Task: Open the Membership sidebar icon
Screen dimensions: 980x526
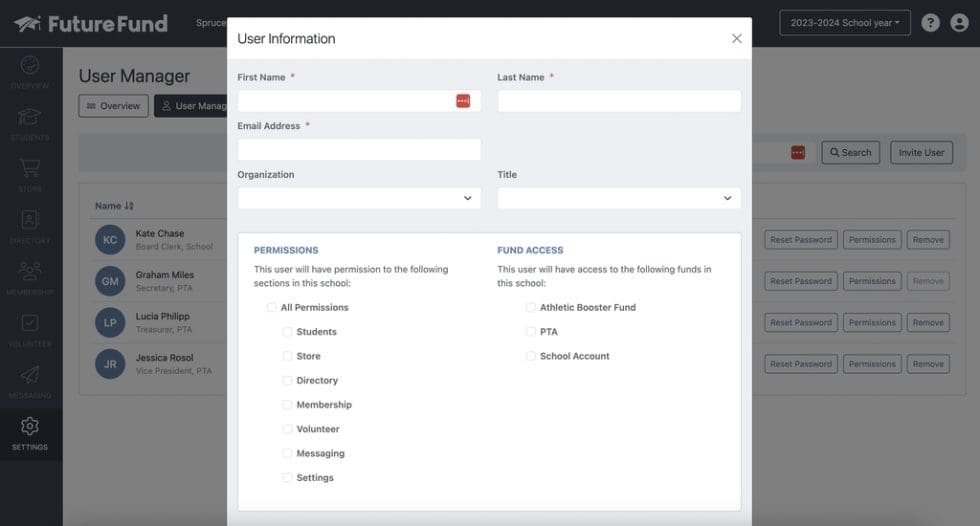Action: pyautogui.click(x=30, y=273)
